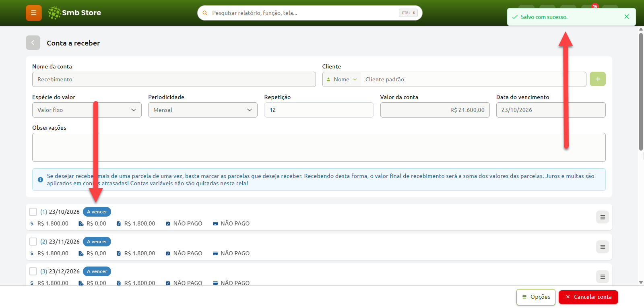
Task: Check the box for installment (2) 23/11/2026
Action: point(33,242)
